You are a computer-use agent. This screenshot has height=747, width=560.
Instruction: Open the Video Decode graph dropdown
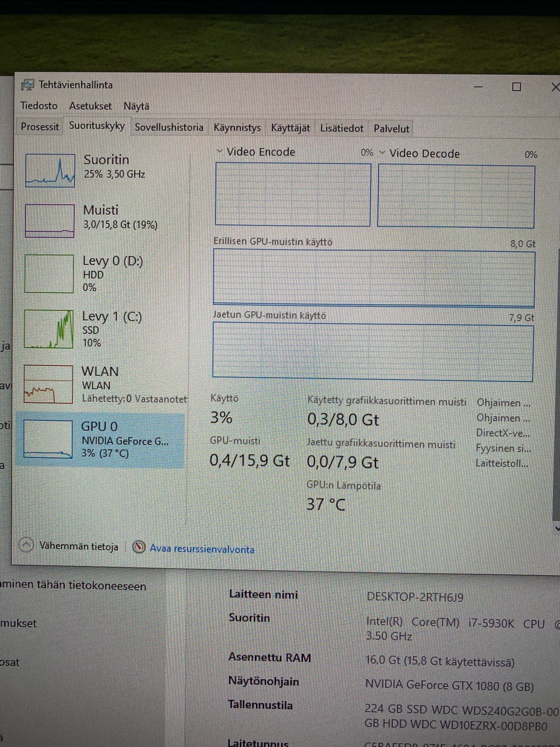383,153
